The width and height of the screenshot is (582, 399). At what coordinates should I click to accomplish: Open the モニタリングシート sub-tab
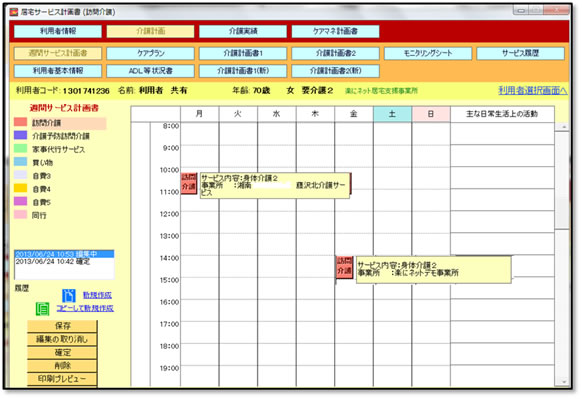tap(428, 53)
